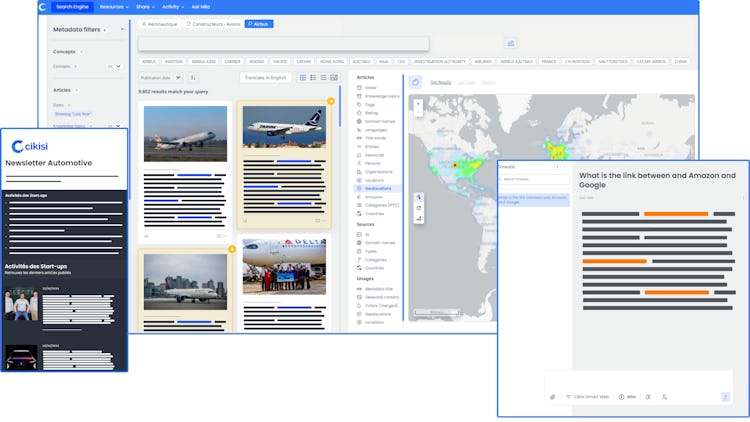The image size is (750, 422).
Task: Select the map pointer tool
Action: (419, 197)
